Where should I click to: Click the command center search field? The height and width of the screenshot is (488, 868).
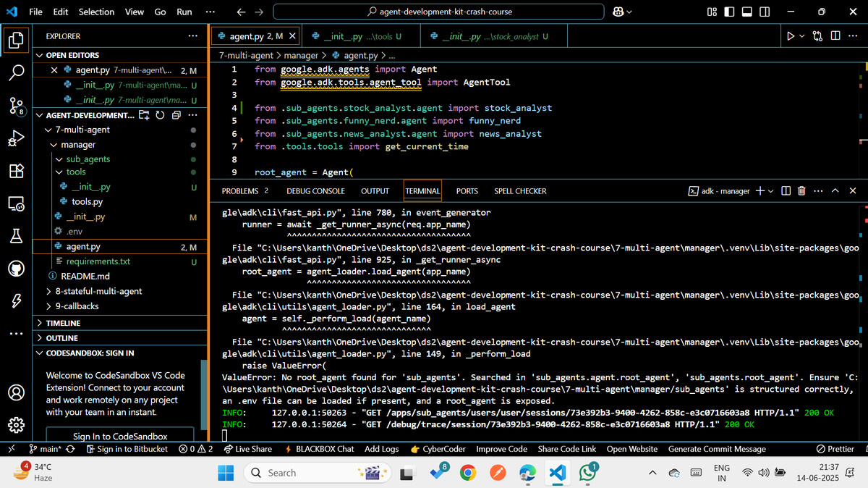pyautogui.click(x=439, y=12)
